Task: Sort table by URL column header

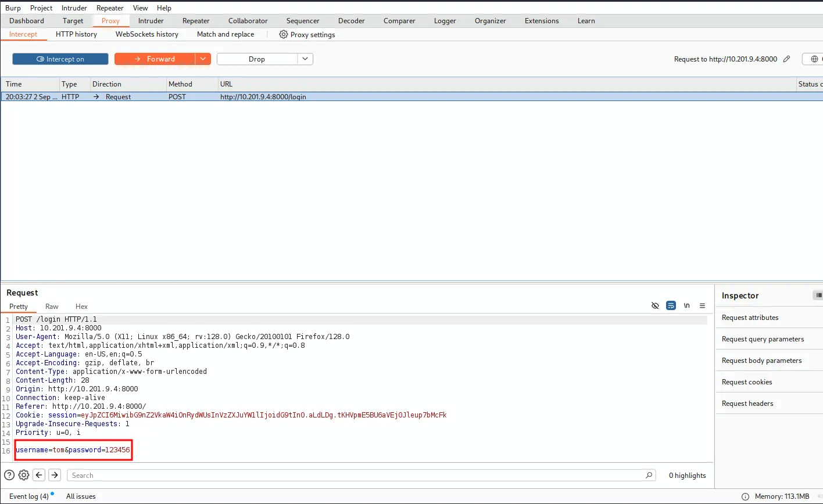Action: coord(507,84)
